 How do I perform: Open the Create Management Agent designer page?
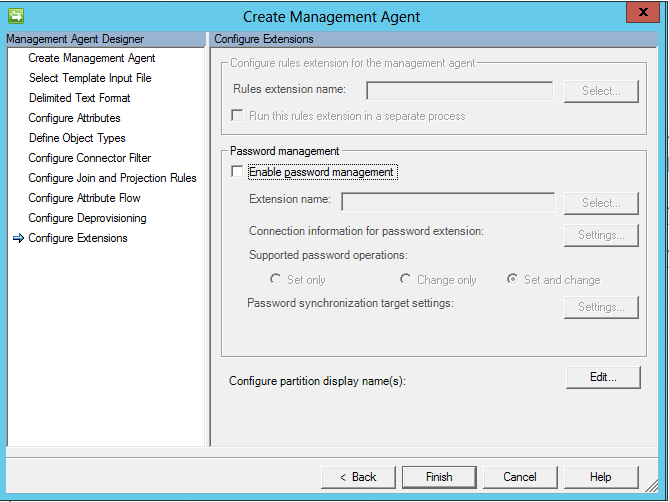pyautogui.click(x=92, y=58)
